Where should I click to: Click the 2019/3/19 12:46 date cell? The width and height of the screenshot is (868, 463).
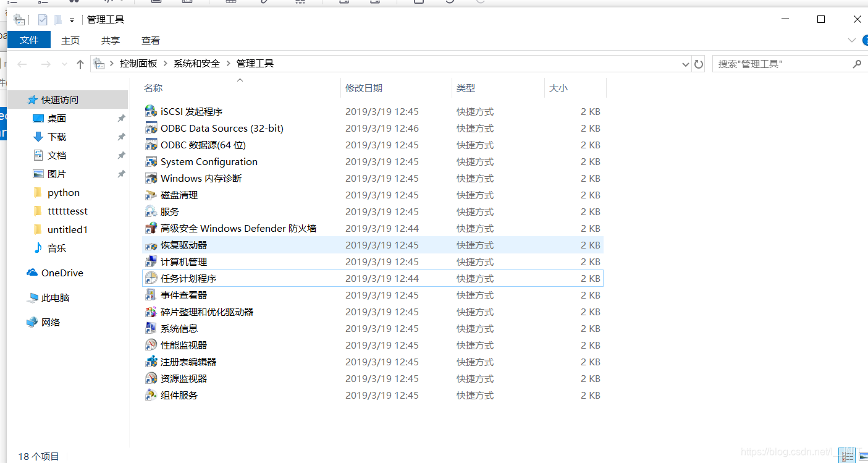click(382, 128)
